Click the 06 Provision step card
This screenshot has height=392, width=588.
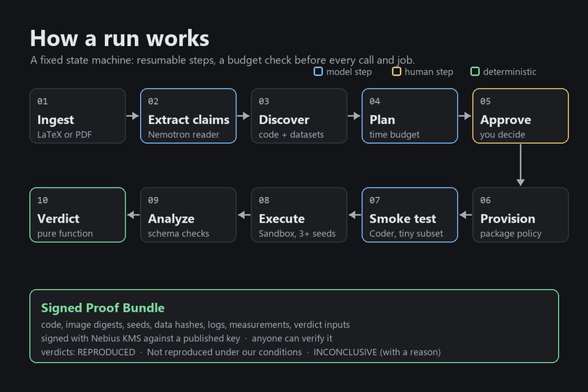[520, 215]
